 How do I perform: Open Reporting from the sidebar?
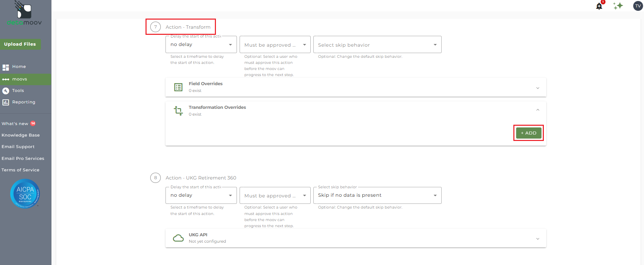point(23,102)
